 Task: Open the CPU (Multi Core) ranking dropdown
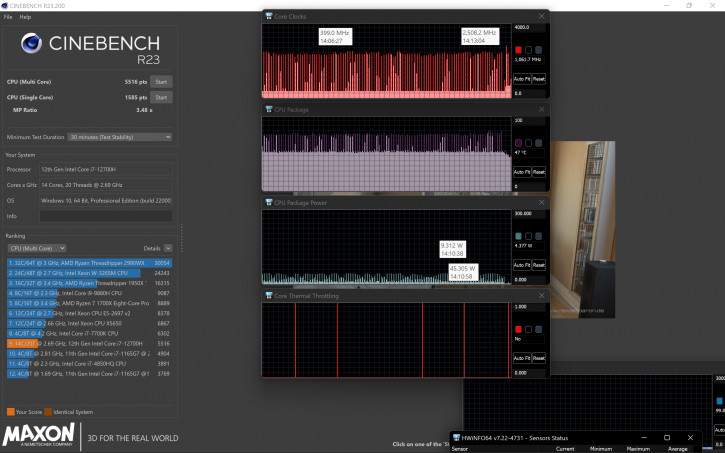click(37, 248)
